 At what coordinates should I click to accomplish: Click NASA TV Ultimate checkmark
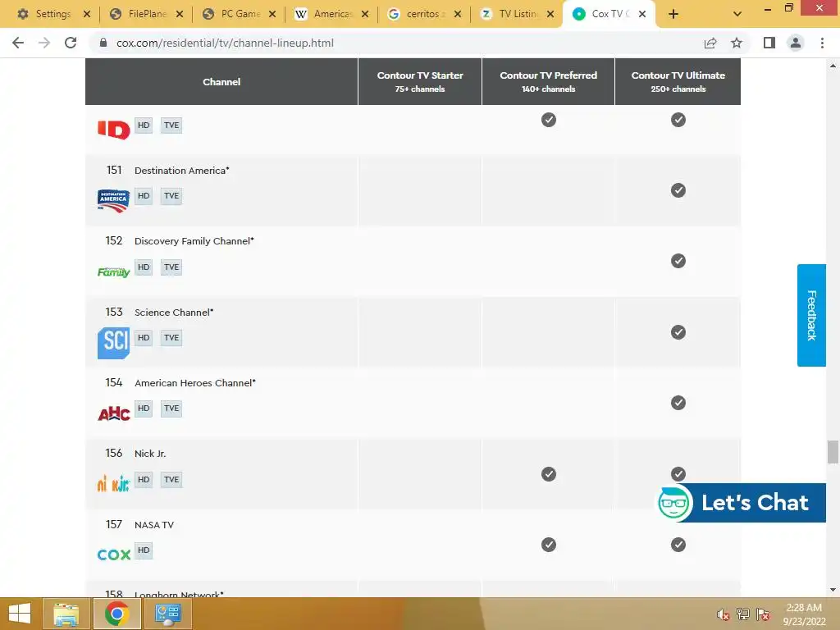coord(678,545)
